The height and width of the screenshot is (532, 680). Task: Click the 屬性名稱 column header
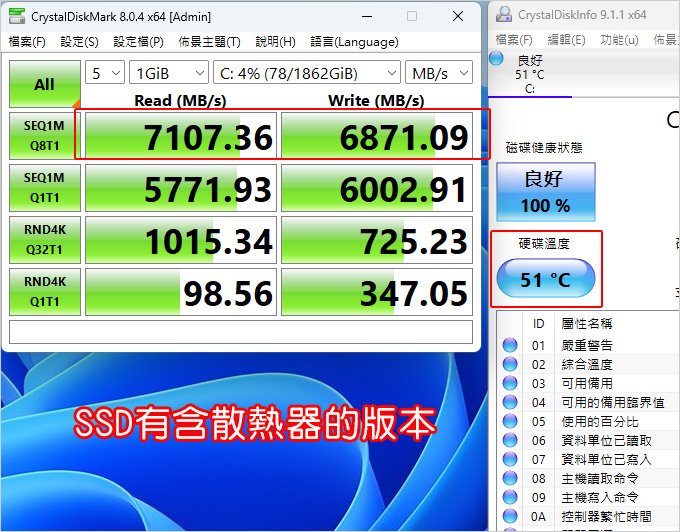(586, 323)
